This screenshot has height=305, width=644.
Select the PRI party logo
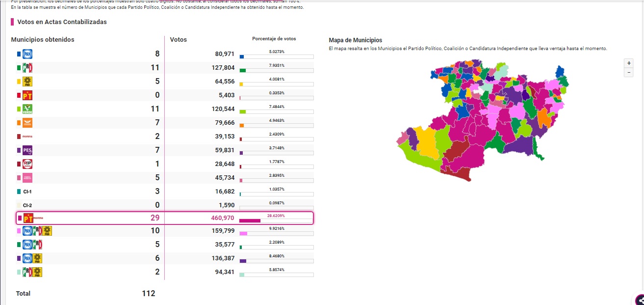27,68
